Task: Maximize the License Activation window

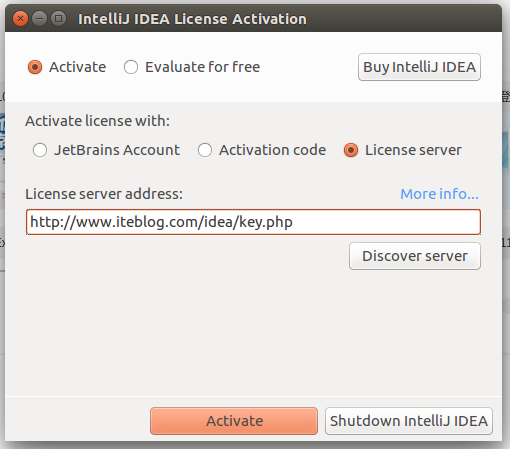Action: coord(58,19)
